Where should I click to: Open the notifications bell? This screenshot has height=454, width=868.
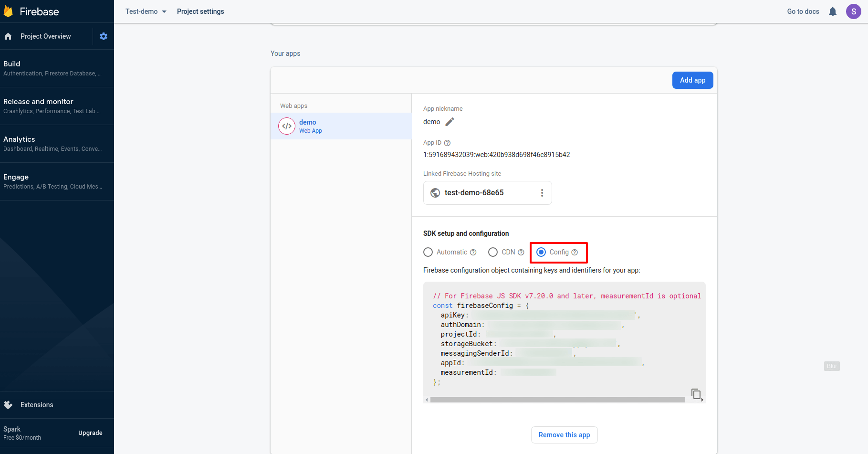tap(832, 11)
